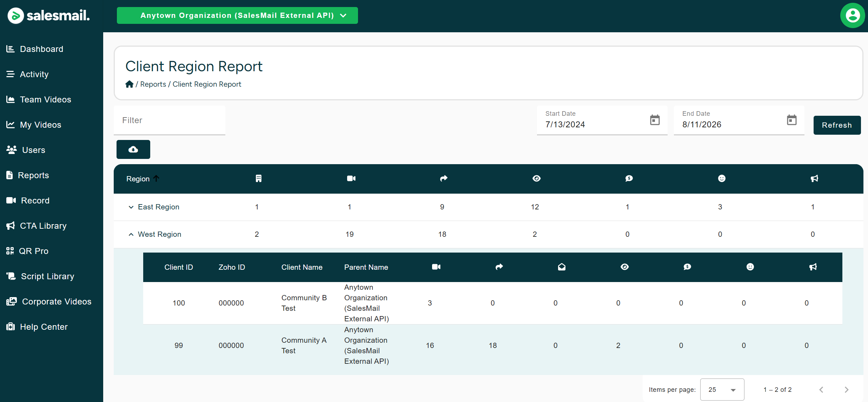The width and height of the screenshot is (868, 402).
Task: Click the comment bubble icon in client sub-table header
Action: pos(687,267)
